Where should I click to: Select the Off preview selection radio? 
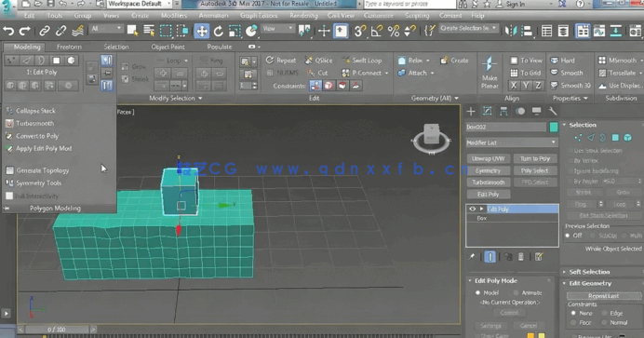point(568,236)
